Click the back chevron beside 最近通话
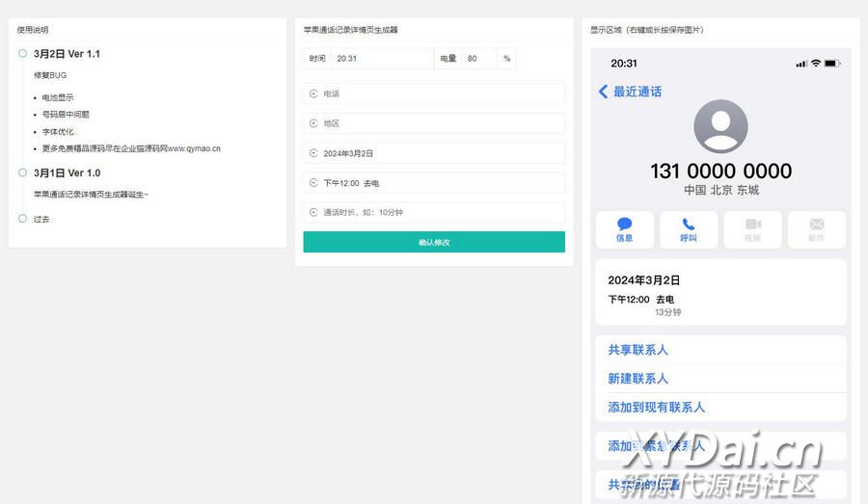The width and height of the screenshot is (868, 504). [604, 92]
